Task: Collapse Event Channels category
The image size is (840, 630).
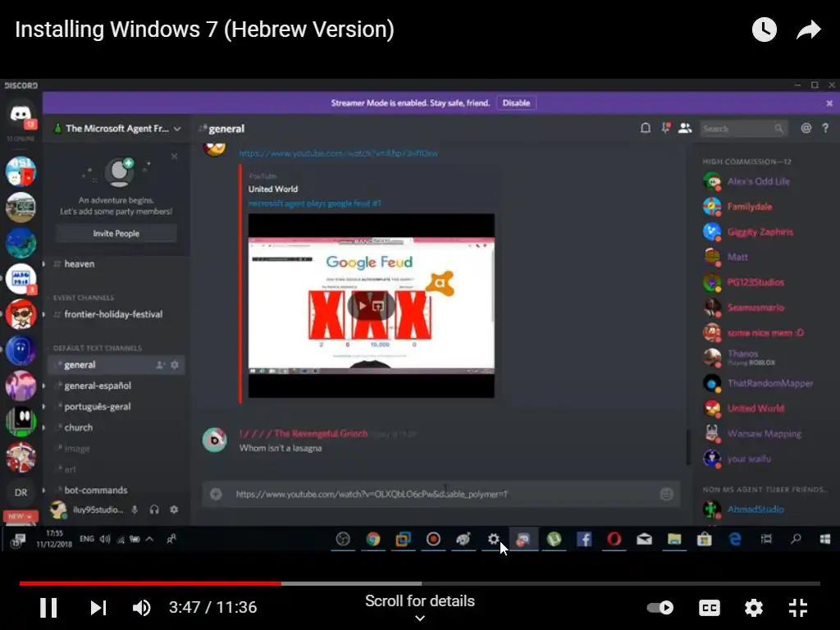Action: coord(83,297)
